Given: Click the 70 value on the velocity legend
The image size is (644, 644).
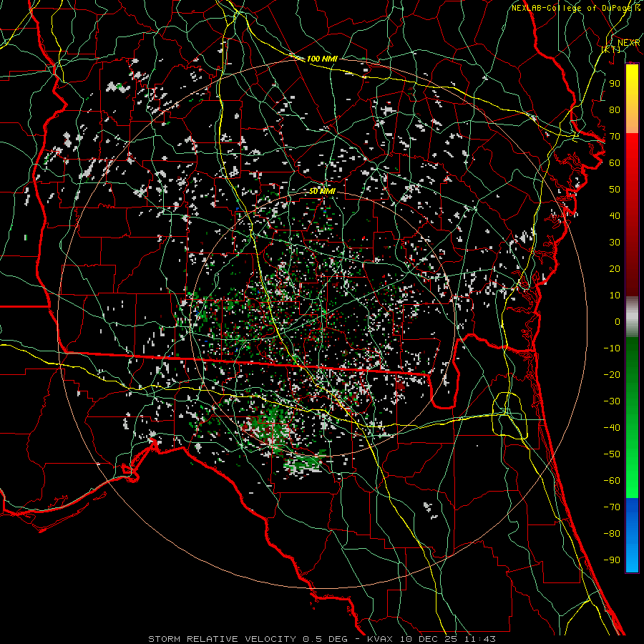Looking at the screenshot, I should pos(615,137).
